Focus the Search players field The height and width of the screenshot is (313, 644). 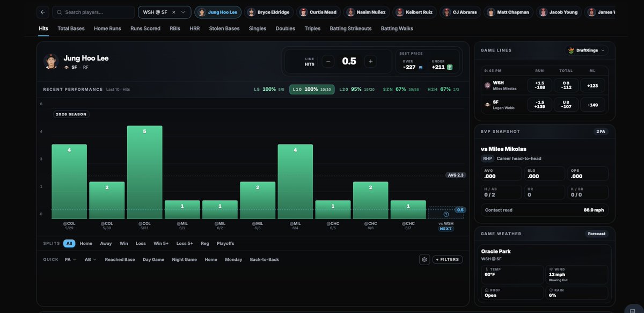[x=93, y=12]
